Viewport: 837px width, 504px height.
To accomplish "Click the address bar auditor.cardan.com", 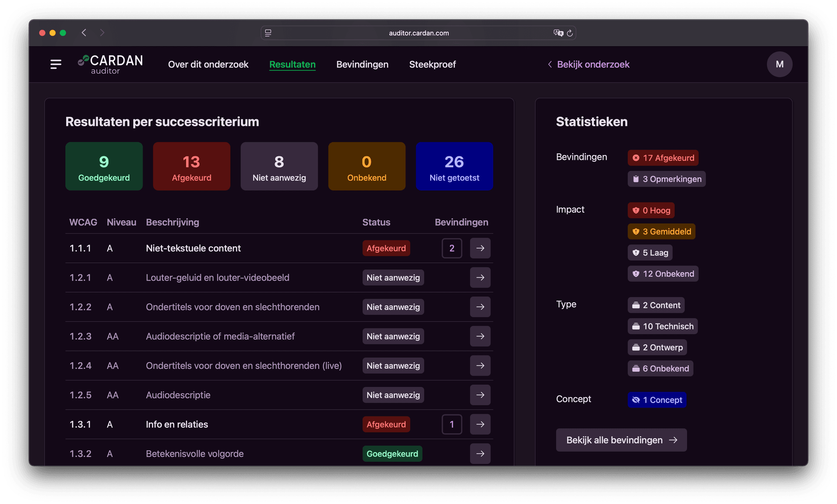I will [x=418, y=33].
